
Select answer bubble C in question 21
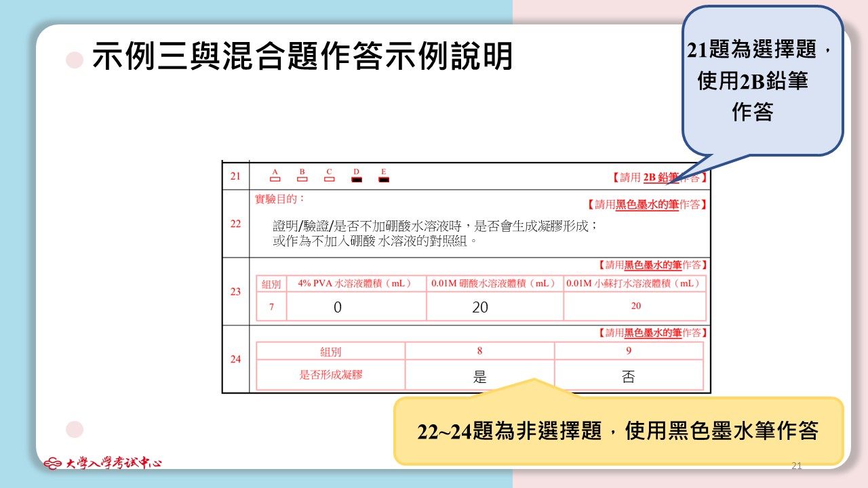pyautogui.click(x=330, y=180)
